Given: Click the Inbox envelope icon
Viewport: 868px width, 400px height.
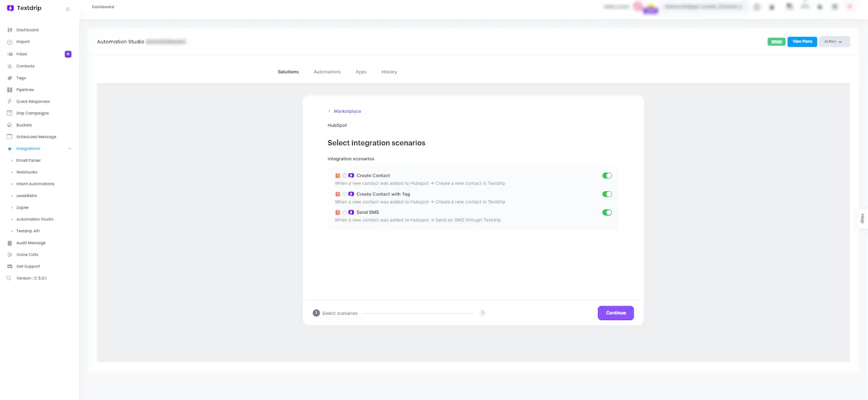Looking at the screenshot, I should [10, 54].
